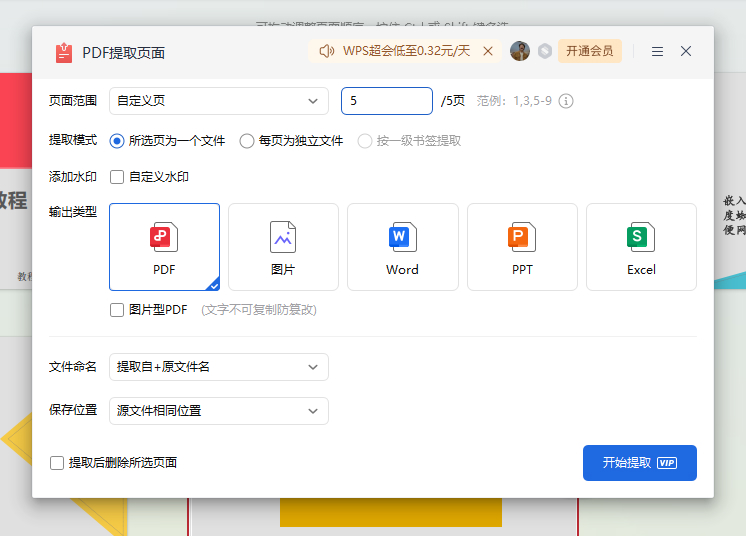Click the (文字不可复制防篡改) note text
The image size is (746, 536).
(x=259, y=310)
